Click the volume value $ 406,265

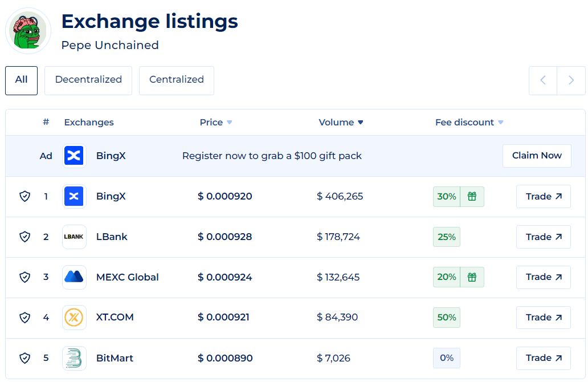coord(340,196)
